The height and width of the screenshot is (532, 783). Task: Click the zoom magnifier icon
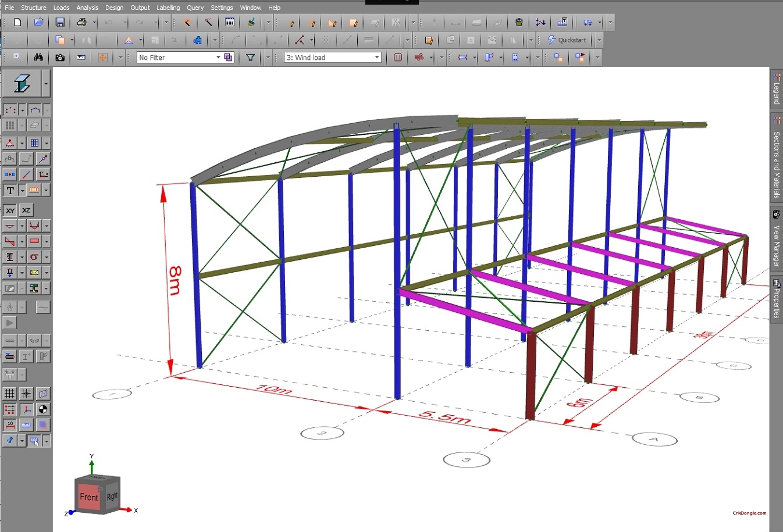17,58
